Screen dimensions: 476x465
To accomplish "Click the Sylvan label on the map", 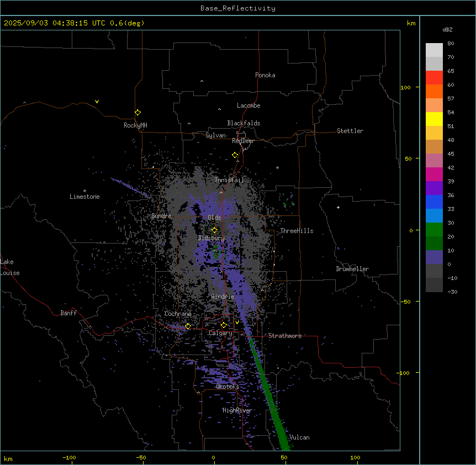I will pos(215,135).
